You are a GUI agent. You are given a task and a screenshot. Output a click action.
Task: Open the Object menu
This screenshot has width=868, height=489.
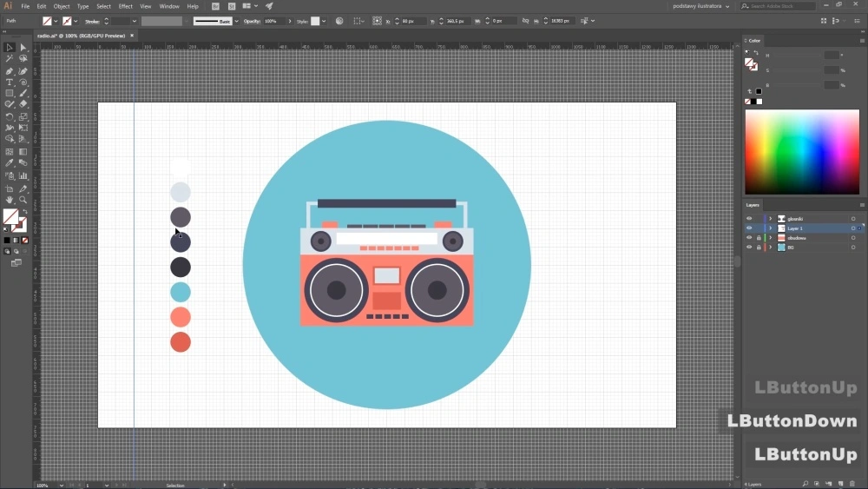(62, 6)
